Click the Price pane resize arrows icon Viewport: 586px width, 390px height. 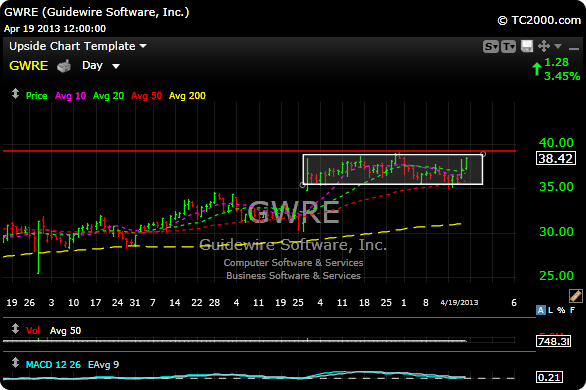click(x=15, y=93)
